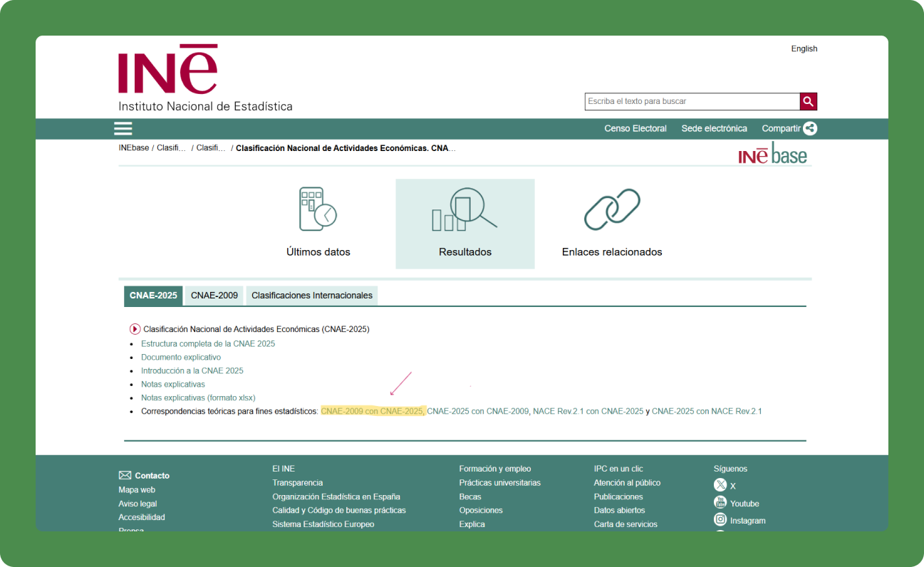The width and height of the screenshot is (924, 567).
Task: Open NACE Rev.2.1 con CNAE-2025 link
Action: 588,411
